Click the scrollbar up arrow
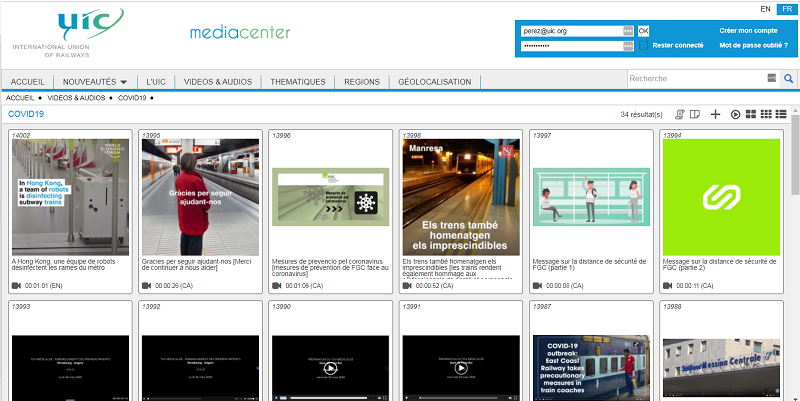Screen dimensions: 800x401 (795, 111)
